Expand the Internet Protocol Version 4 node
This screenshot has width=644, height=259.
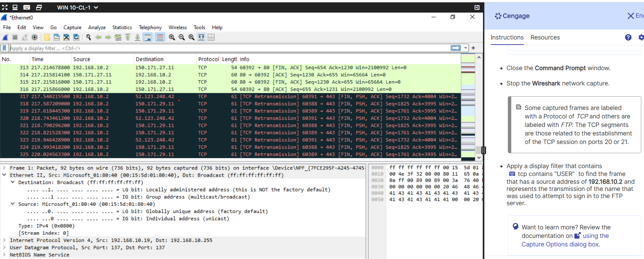(4, 240)
